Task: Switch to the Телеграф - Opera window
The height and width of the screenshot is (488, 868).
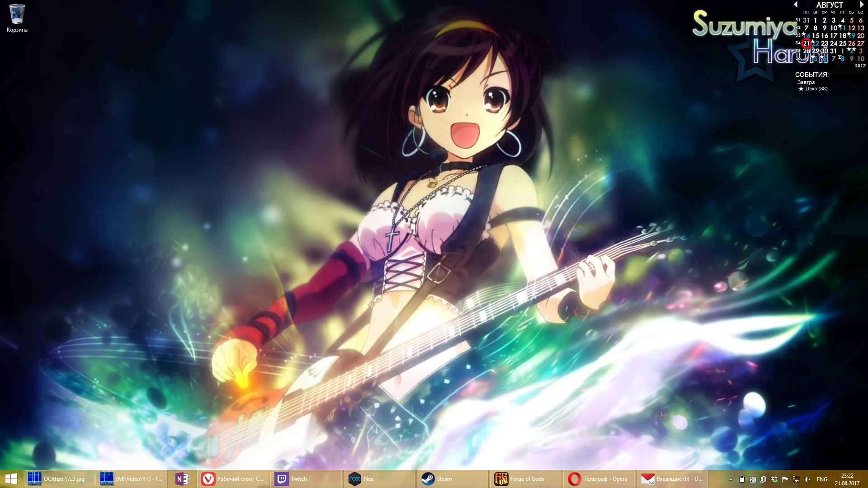Action: pyautogui.click(x=599, y=479)
